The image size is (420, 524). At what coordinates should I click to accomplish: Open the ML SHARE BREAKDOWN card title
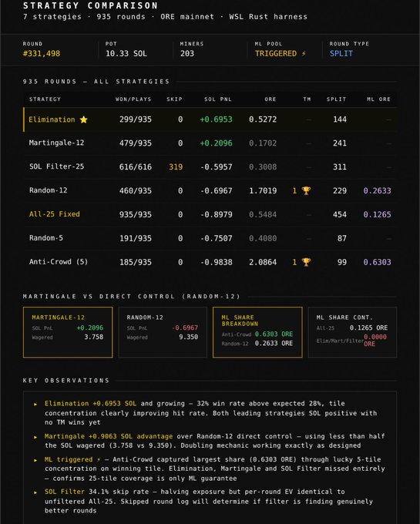240,321
